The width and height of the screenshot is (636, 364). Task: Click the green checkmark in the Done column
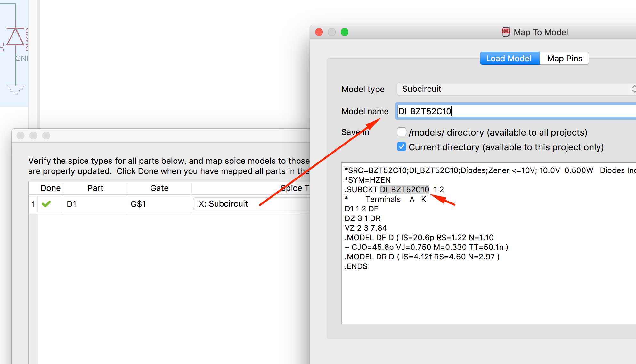click(x=46, y=204)
